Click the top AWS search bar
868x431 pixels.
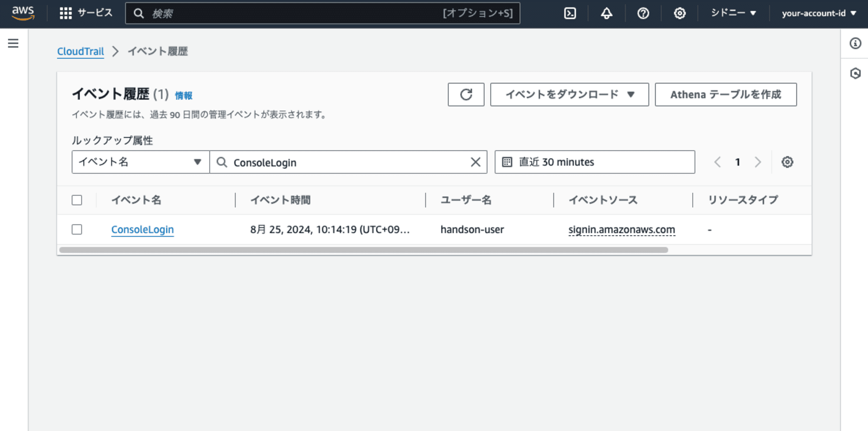click(322, 13)
